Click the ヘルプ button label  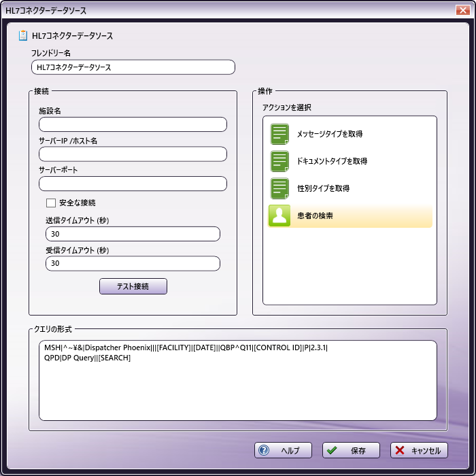[290, 450]
